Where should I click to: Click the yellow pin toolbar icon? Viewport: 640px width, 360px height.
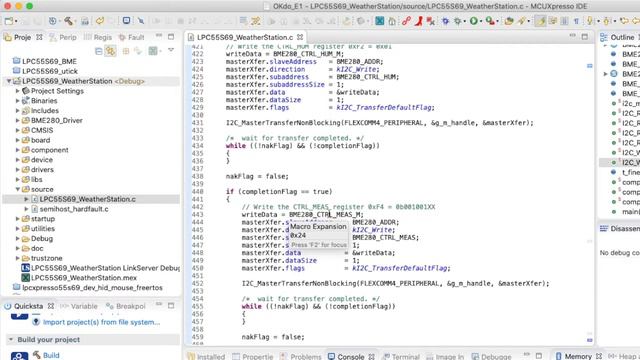point(590,21)
